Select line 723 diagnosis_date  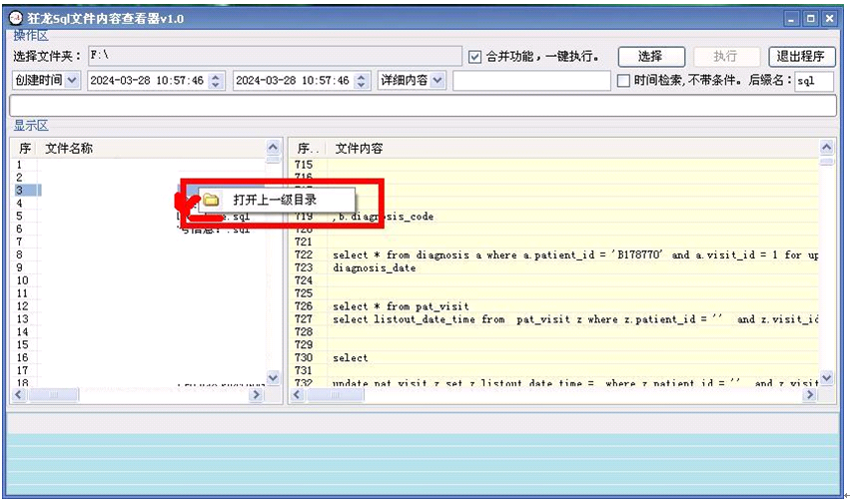tap(555, 267)
